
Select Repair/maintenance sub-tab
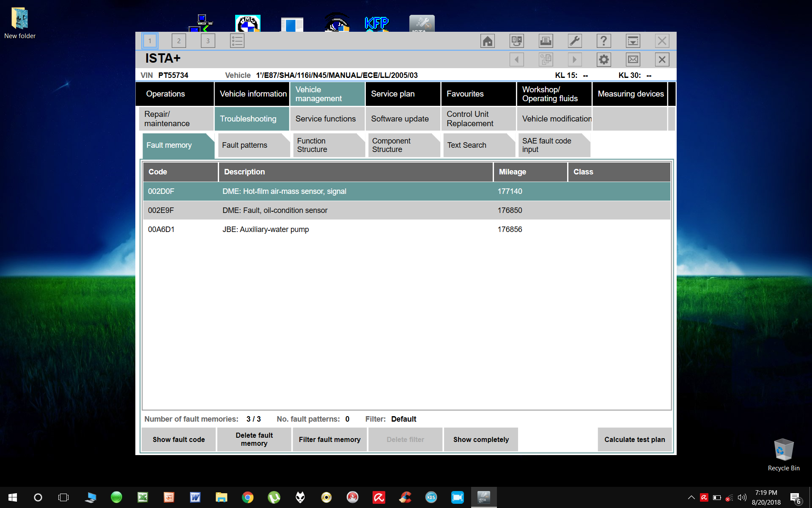pyautogui.click(x=176, y=119)
